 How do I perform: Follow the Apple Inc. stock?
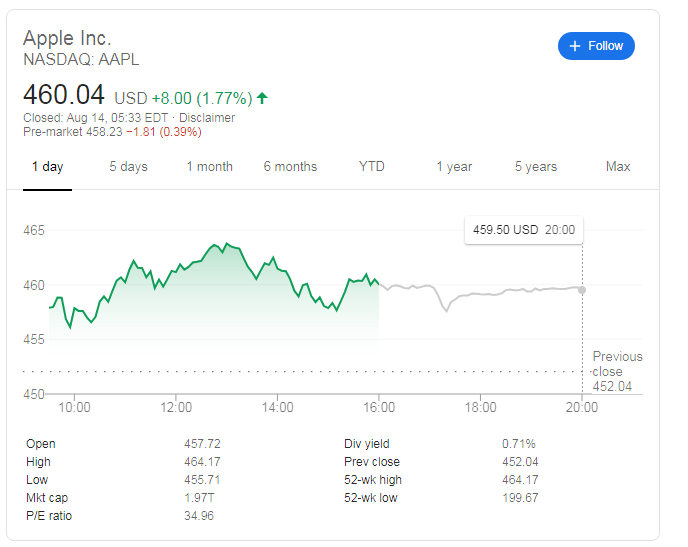[596, 46]
